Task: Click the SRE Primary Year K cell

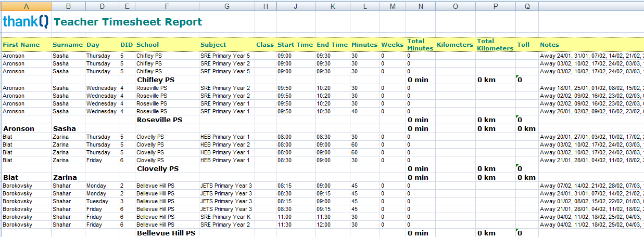Action: [x=225, y=217]
